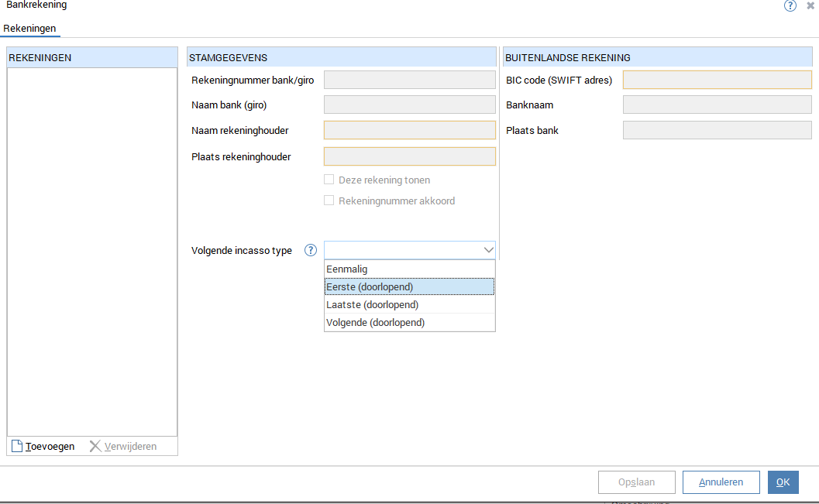Click the page icon beside Toevoegen label
Screen dimensions: 819x504
click(17, 446)
